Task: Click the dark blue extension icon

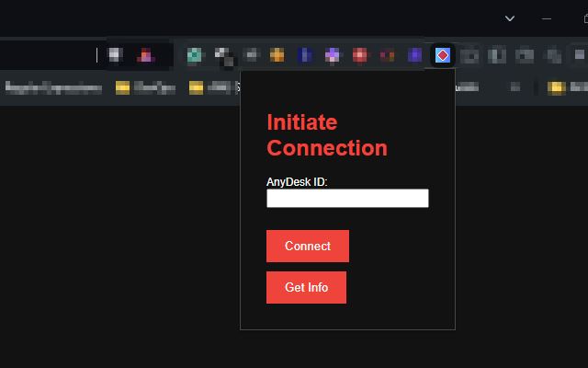Action: (x=304, y=55)
